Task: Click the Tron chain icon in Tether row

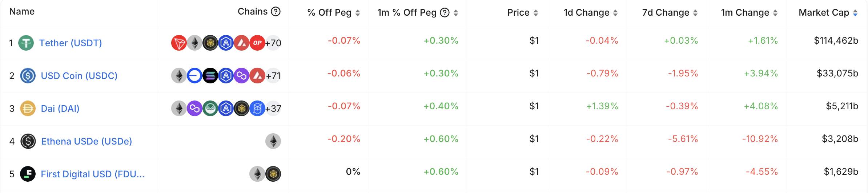Action: pos(179,43)
